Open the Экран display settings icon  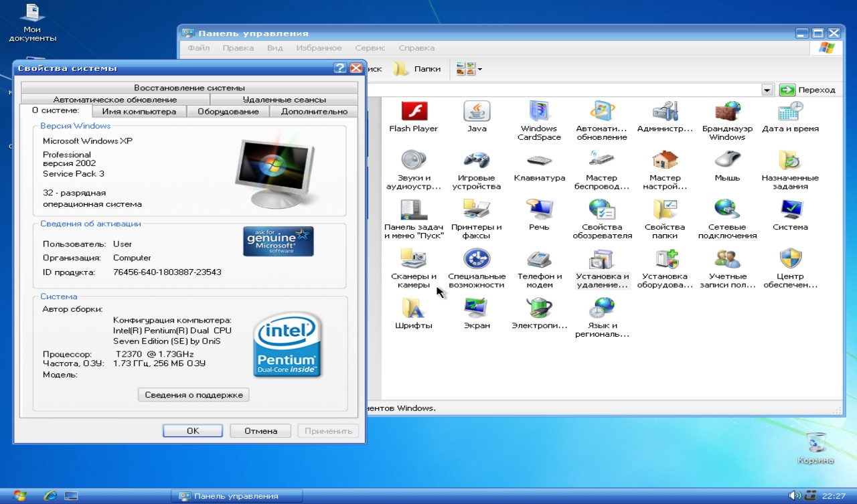pos(477,309)
